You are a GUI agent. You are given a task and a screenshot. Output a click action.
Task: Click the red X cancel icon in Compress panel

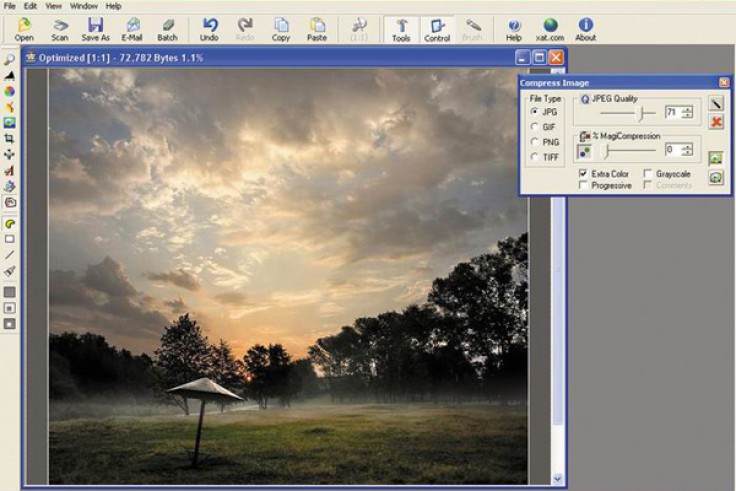point(716,121)
